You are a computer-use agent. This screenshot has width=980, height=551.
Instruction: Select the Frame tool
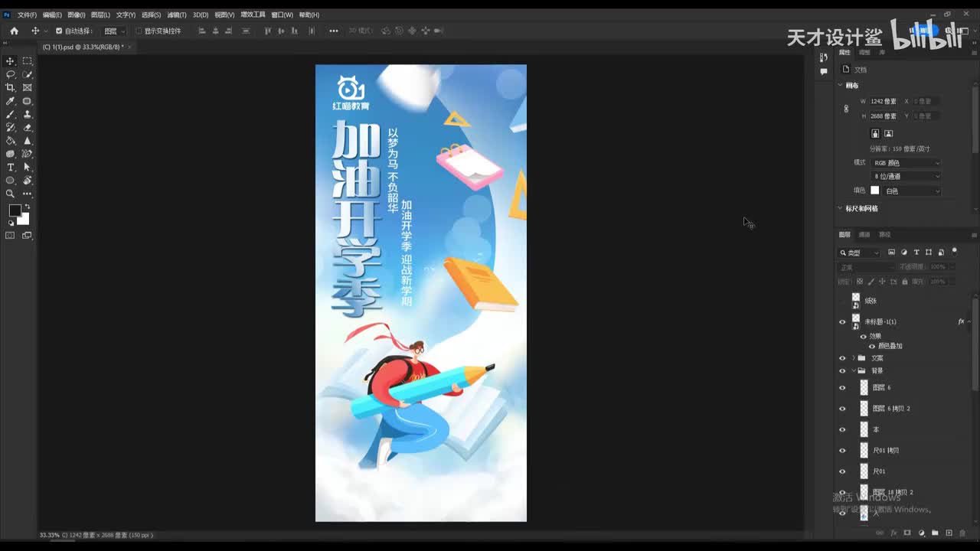[x=28, y=87]
